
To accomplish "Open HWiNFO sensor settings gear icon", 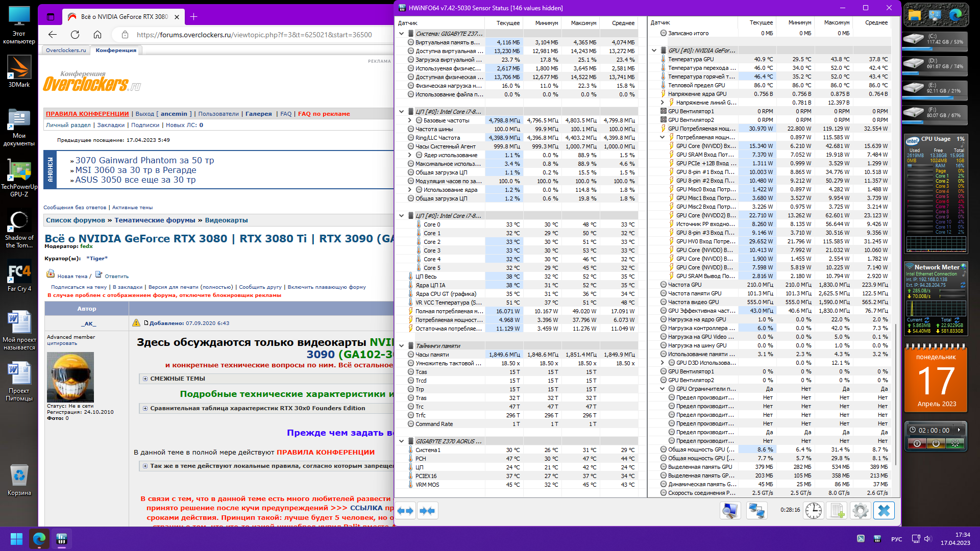I will 861,511.
